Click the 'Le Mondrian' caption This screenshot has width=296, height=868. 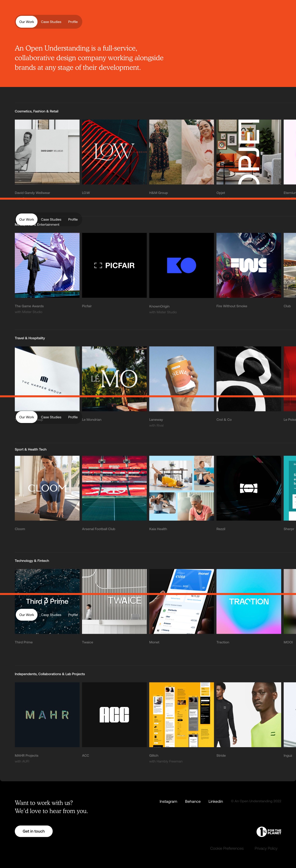point(92,420)
